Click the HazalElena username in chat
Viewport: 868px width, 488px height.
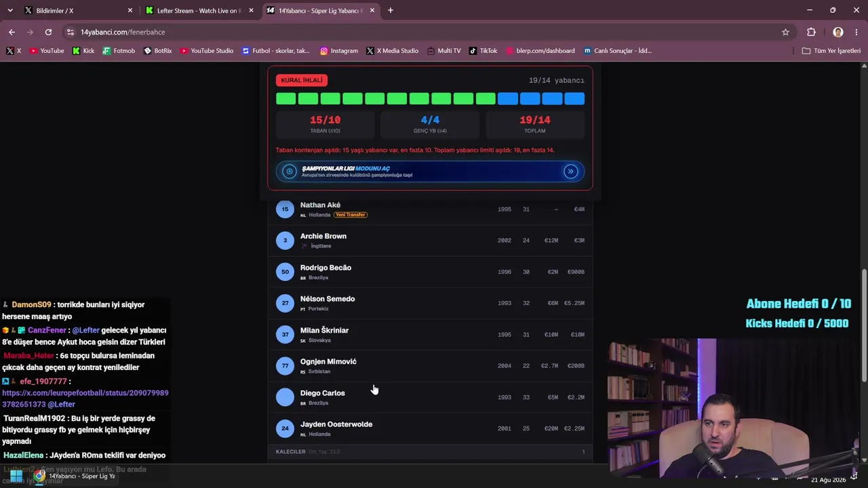pyautogui.click(x=24, y=455)
